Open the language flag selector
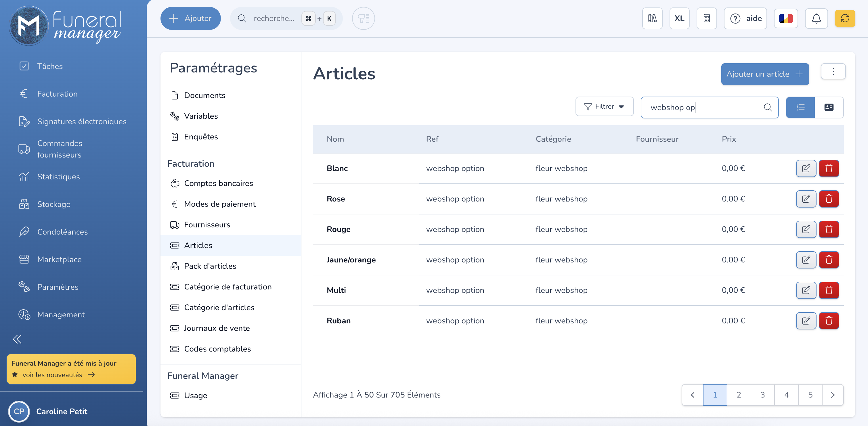The width and height of the screenshot is (868, 426). (x=786, y=18)
